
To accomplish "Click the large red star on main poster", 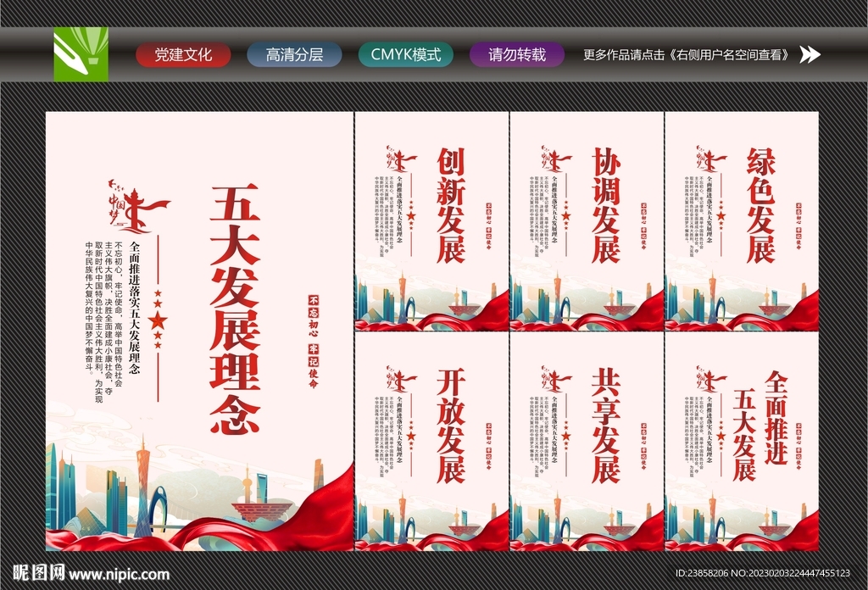I will 158,320.
